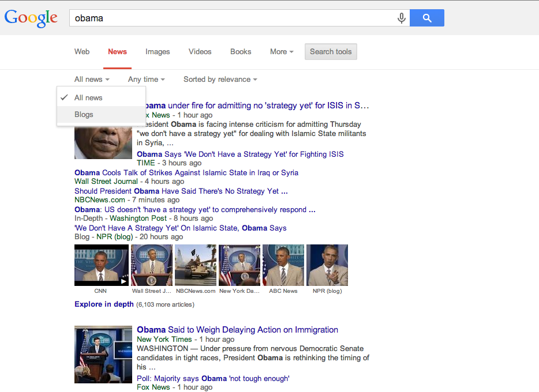
Task: Open the Sorted by relevance dropdown
Action: (x=220, y=80)
